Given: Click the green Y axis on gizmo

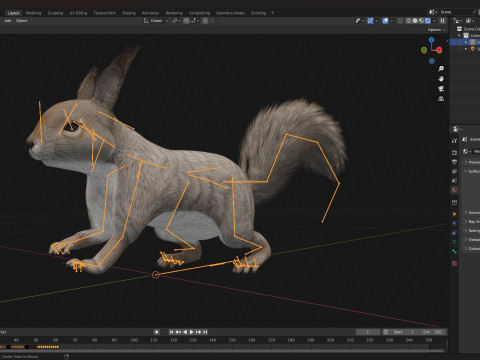Looking at the screenshot, I should (x=424, y=50).
